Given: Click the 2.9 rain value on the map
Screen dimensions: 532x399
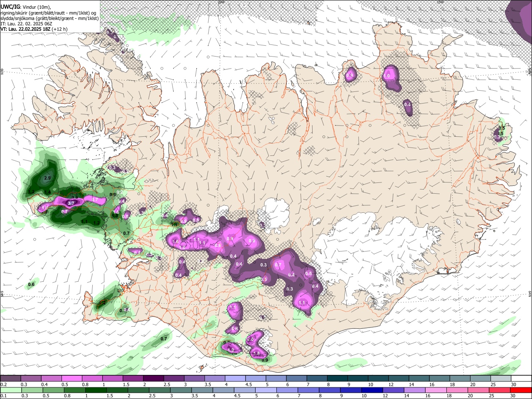Looking at the screenshot, I should 47,178.
